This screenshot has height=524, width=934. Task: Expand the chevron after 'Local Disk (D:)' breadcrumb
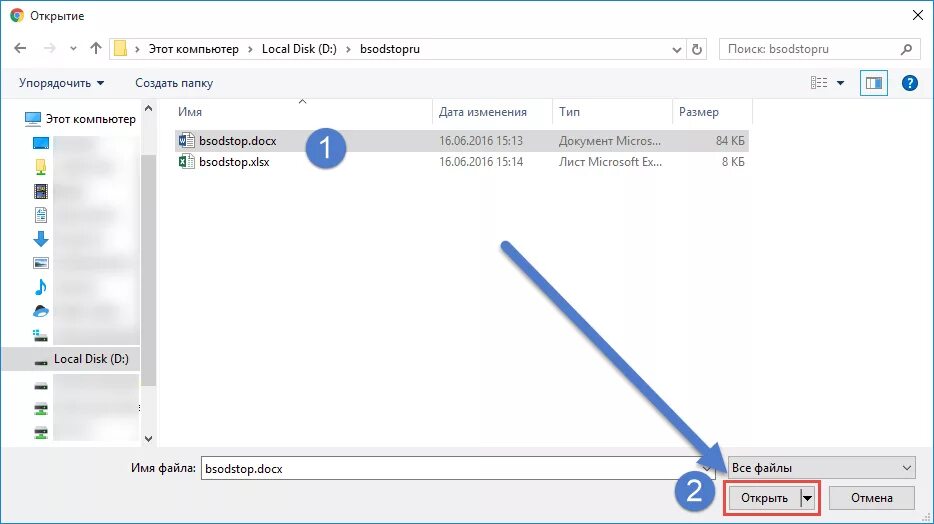(x=348, y=49)
